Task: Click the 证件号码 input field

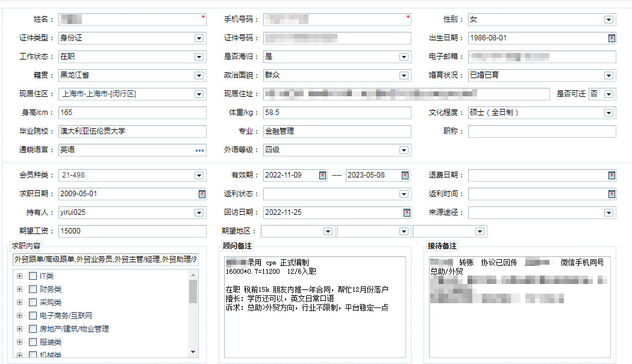Action: [337, 39]
